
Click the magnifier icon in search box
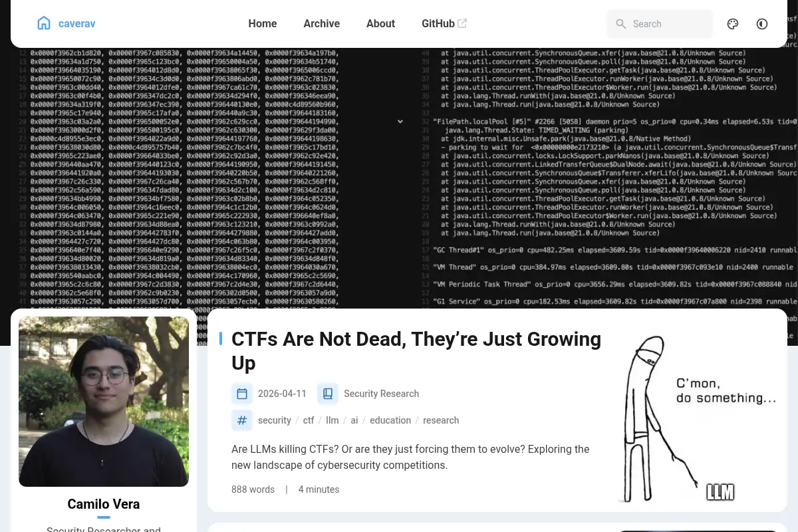pyautogui.click(x=621, y=24)
